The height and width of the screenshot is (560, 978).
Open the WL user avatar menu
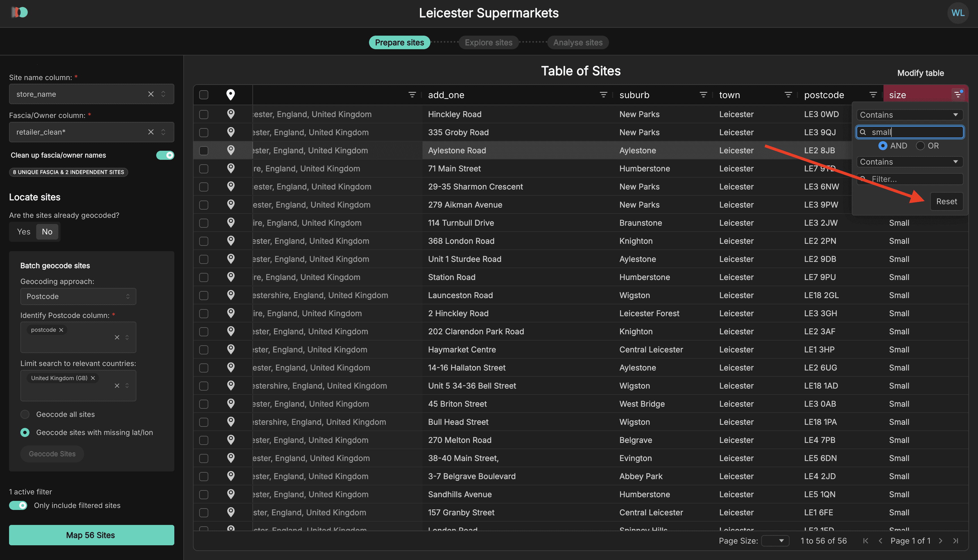click(x=957, y=13)
